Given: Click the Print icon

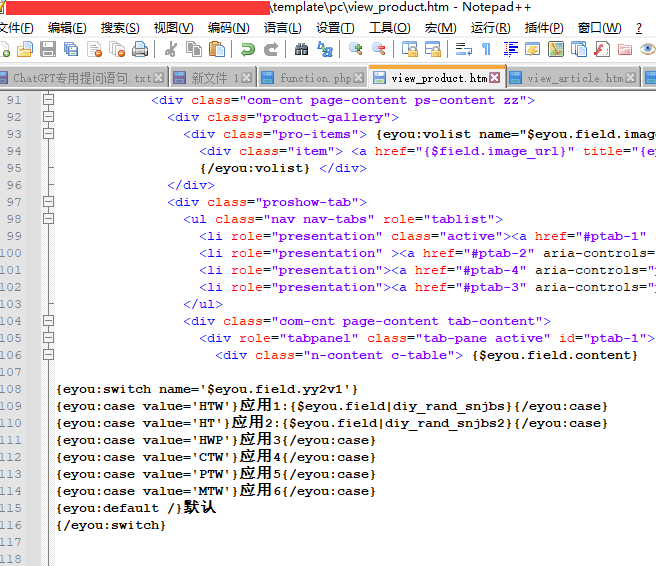Looking at the screenshot, I should [x=140, y=49].
